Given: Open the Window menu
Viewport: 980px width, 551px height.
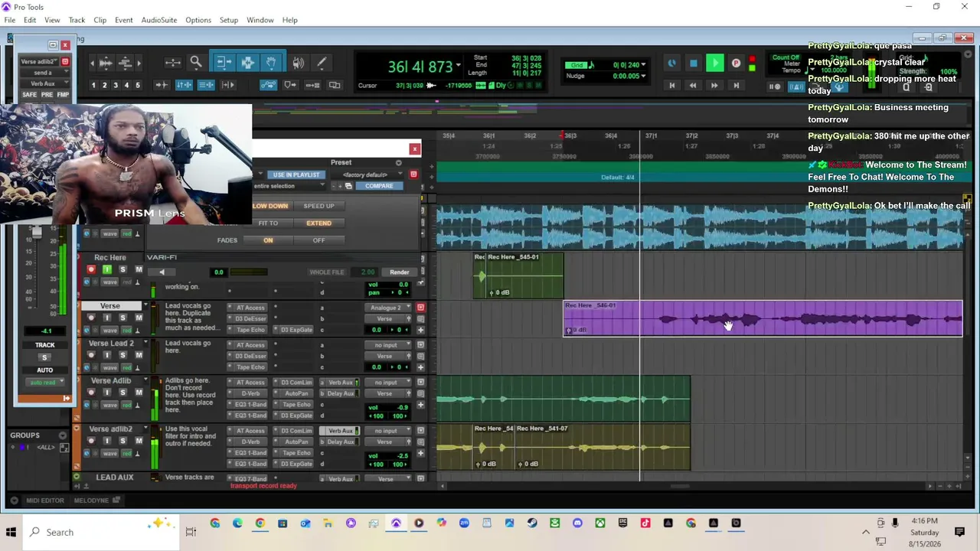Looking at the screenshot, I should 260,20.
